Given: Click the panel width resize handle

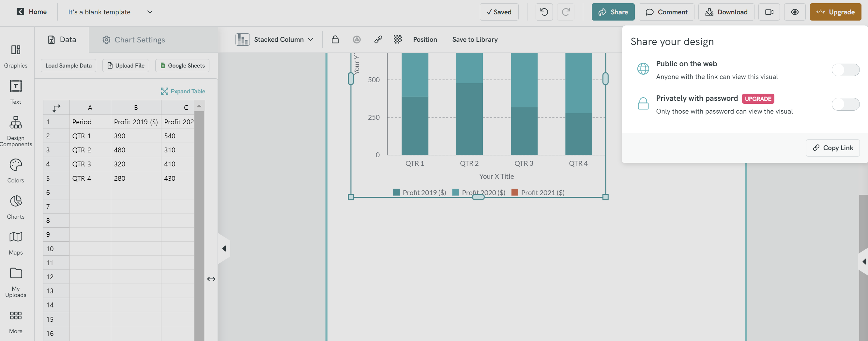Looking at the screenshot, I should [211, 279].
